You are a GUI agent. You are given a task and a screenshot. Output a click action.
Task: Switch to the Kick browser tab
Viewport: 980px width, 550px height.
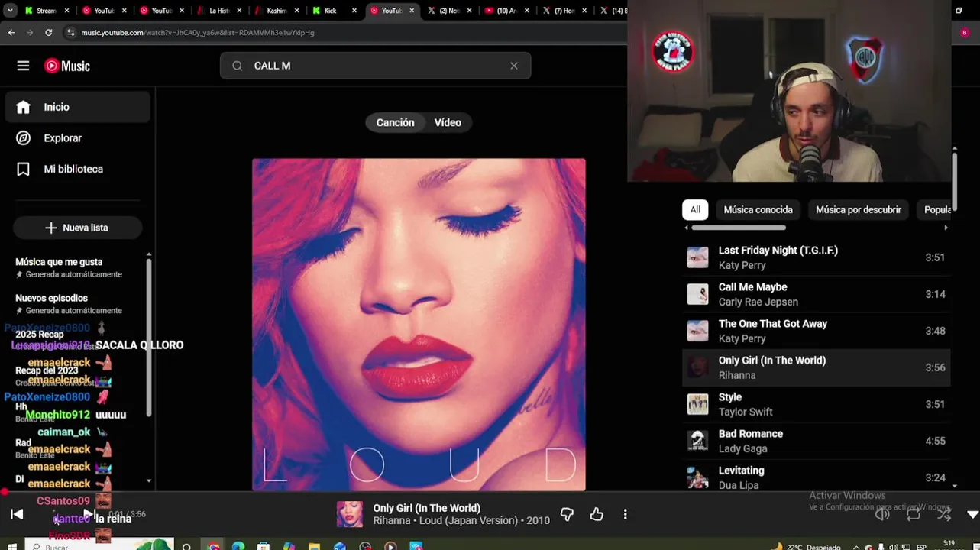(x=335, y=11)
